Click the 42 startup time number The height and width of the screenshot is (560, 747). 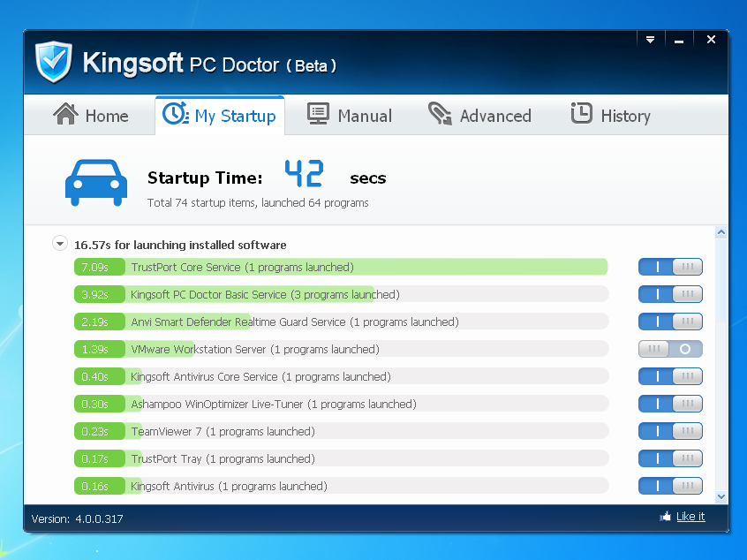point(304,173)
